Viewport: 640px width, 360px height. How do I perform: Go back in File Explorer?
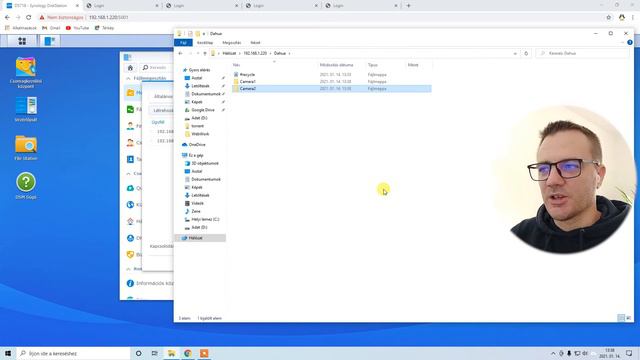click(180, 53)
